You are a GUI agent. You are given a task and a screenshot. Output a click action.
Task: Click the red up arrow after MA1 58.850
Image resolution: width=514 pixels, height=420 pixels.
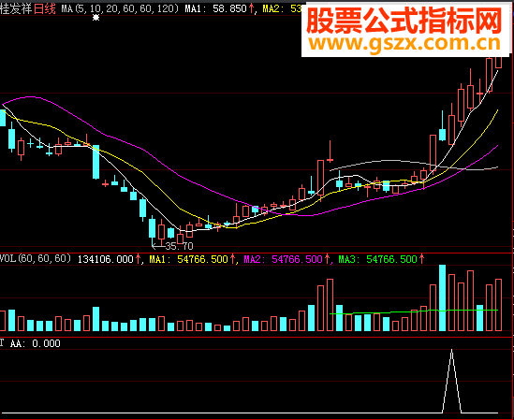click(x=252, y=8)
